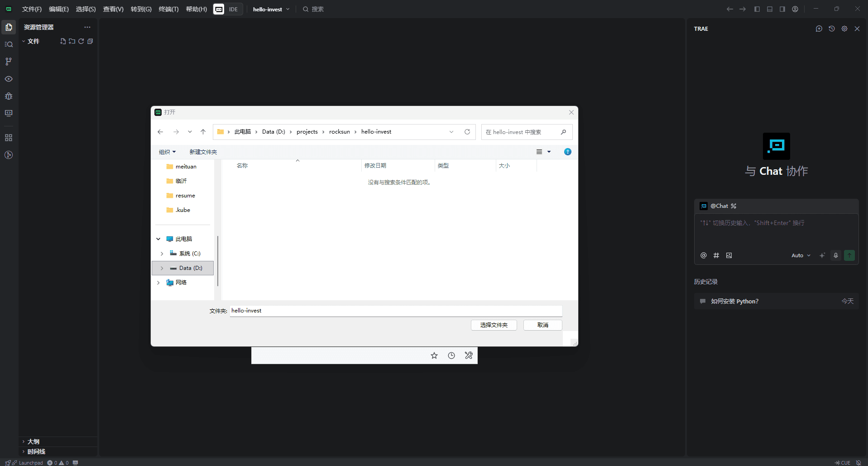Open the 查看(V) menu
Image resolution: width=868 pixels, height=466 pixels.
point(113,9)
